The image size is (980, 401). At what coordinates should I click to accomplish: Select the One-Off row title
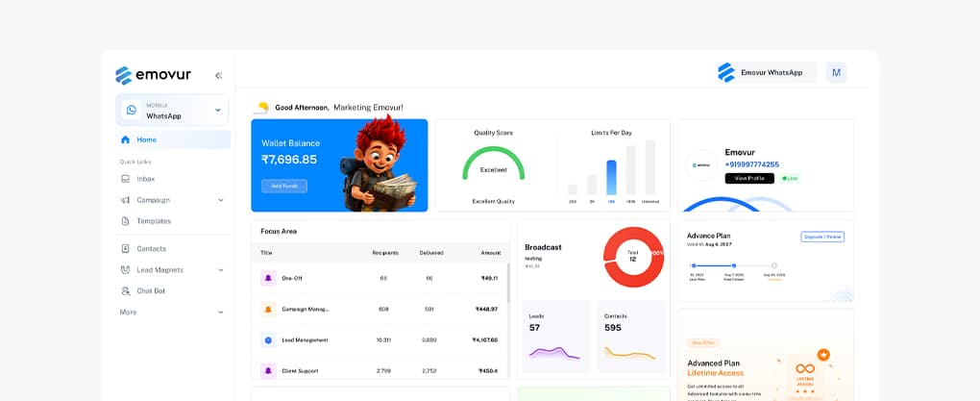pos(292,278)
